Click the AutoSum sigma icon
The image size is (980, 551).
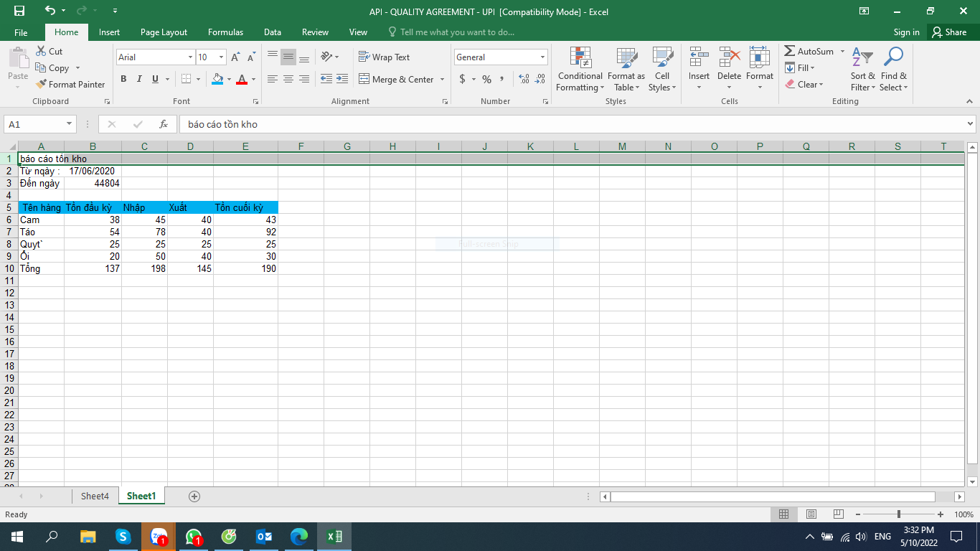click(790, 52)
